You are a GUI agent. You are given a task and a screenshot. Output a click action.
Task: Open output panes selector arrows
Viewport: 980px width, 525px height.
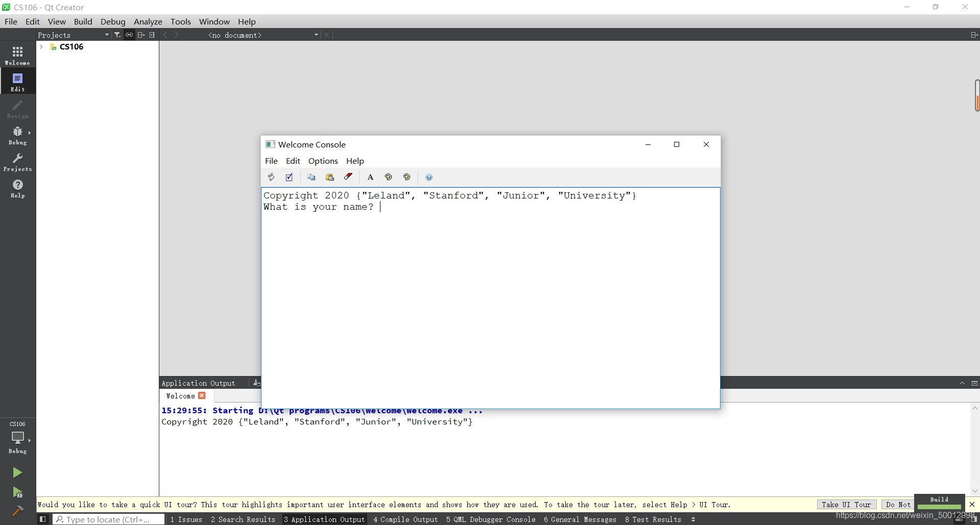click(693, 519)
